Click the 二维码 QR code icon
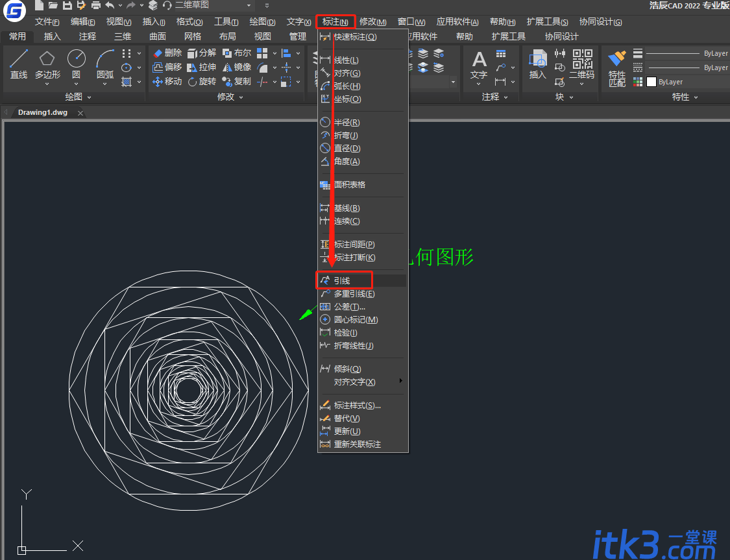This screenshot has width=730, height=560. [x=582, y=59]
